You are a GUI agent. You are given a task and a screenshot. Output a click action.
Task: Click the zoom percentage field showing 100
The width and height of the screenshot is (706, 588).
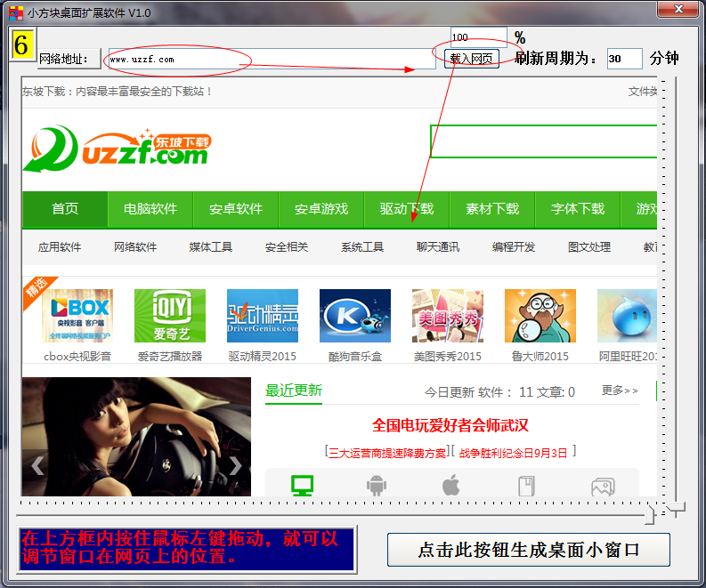[x=479, y=36]
